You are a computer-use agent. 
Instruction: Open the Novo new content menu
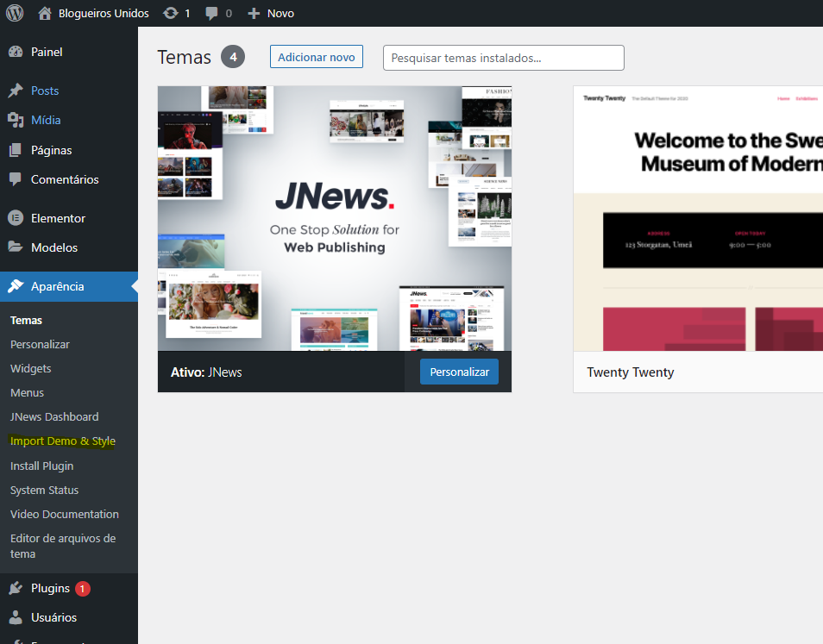280,14
